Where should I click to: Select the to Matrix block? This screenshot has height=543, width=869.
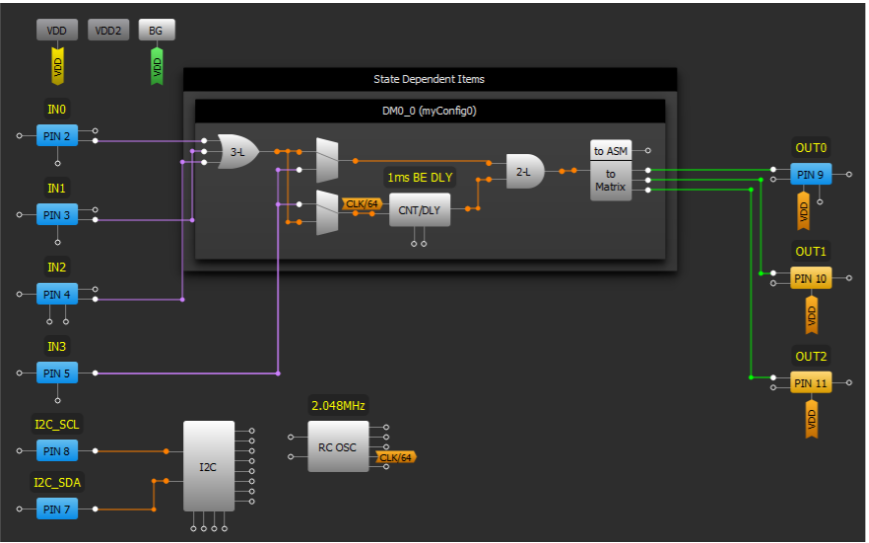[x=611, y=181]
